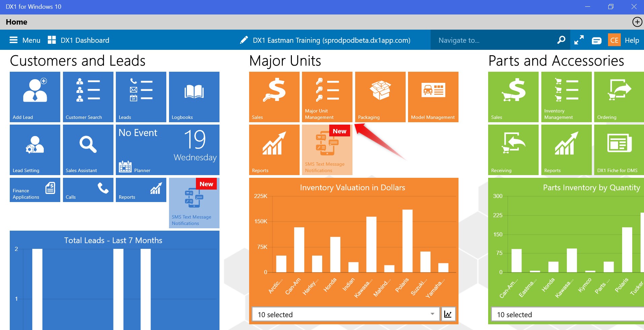The image size is (644, 330).
Task: Edit DX1 Eastman Training pencil icon
Action: pyautogui.click(x=244, y=40)
